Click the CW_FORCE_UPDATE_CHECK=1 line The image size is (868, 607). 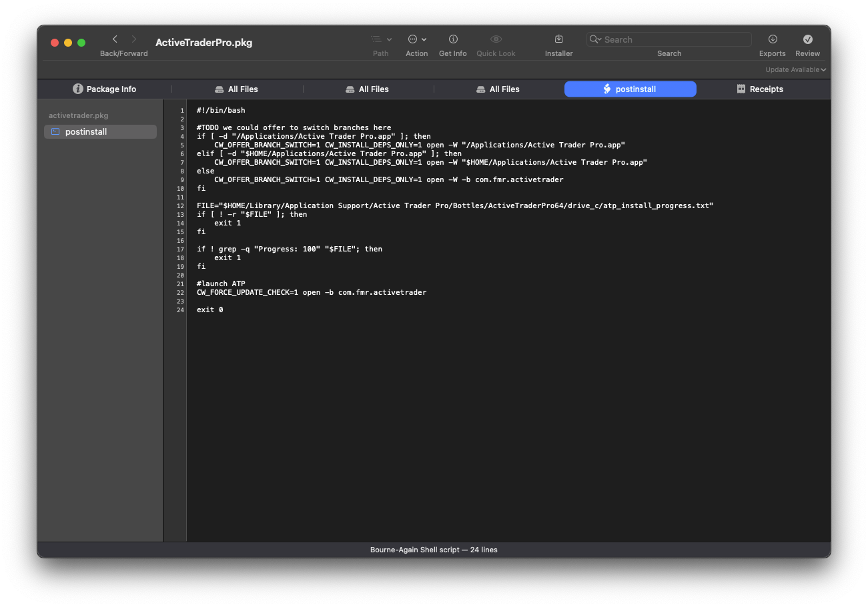[312, 292]
